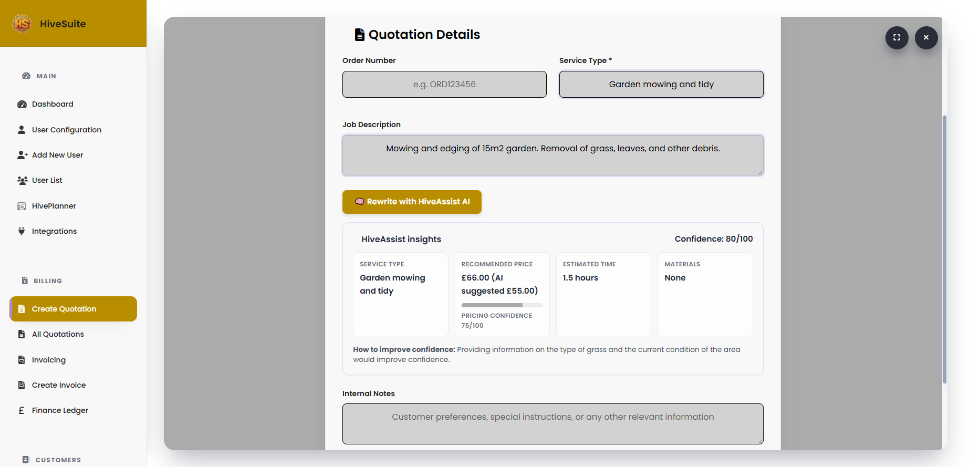Viewport: 980px width, 467px height.
Task: Click the HiveSuite logo icon
Action: (22, 24)
